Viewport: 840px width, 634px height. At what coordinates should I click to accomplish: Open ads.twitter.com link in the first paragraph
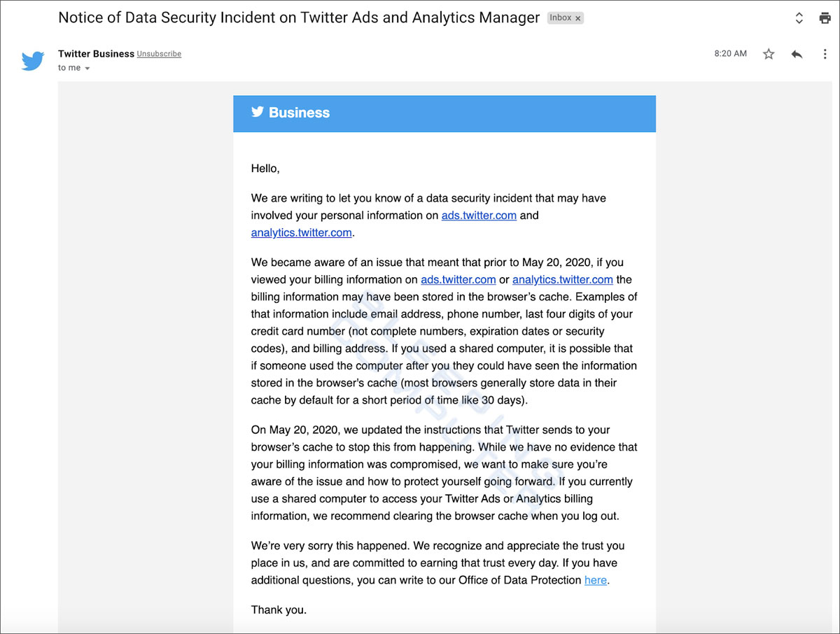pos(479,216)
